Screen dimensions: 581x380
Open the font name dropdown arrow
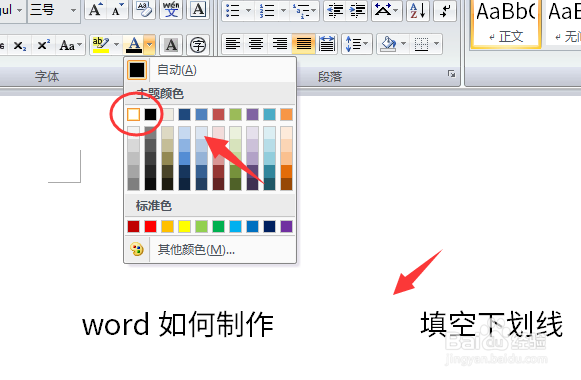pyautogui.click(x=19, y=10)
